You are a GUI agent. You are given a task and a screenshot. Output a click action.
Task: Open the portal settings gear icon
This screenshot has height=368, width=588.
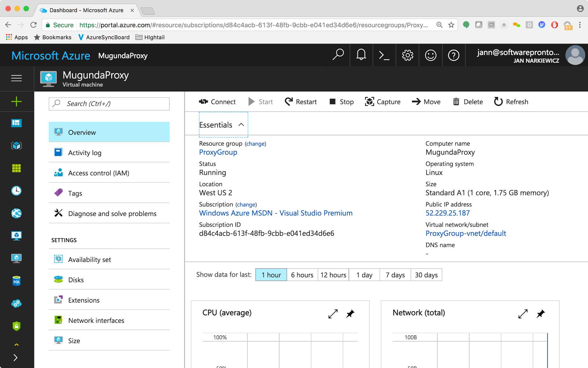[x=407, y=55]
